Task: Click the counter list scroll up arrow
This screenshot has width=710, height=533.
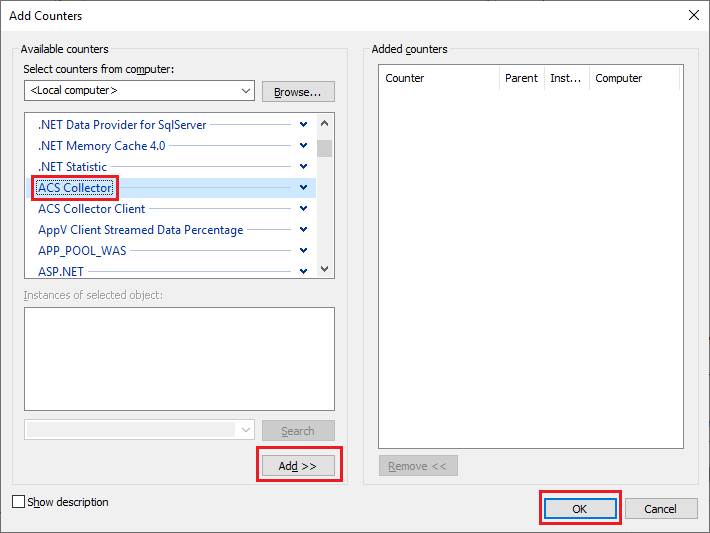Action: click(324, 123)
